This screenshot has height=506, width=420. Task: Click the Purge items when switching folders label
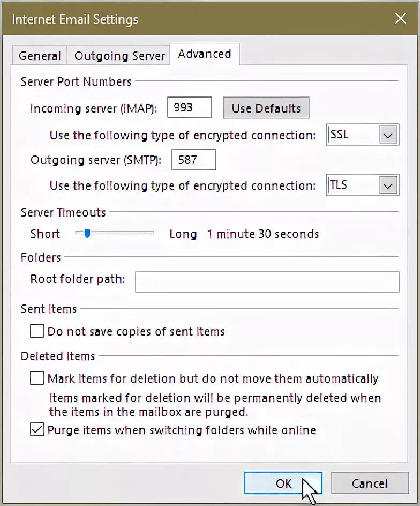(182, 430)
